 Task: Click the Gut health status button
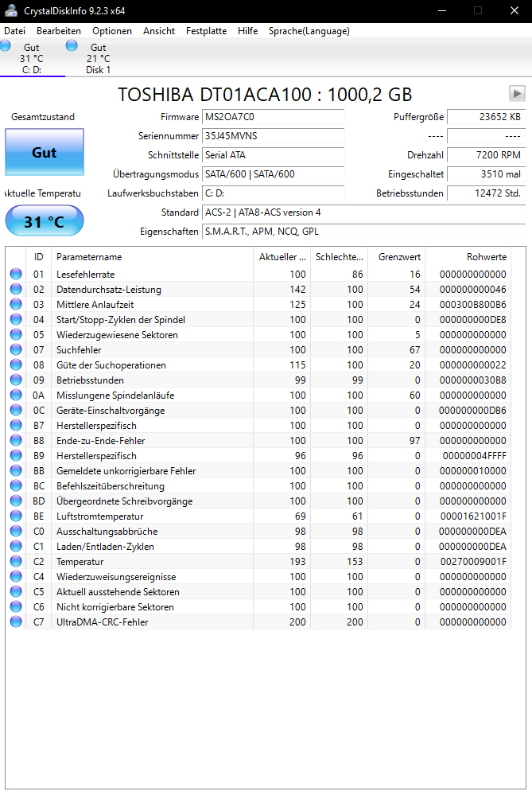[x=45, y=152]
